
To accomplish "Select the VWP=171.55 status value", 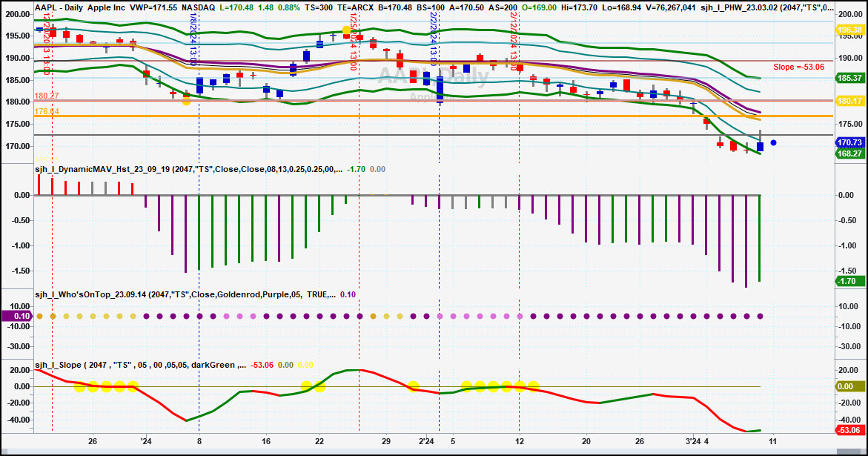I will point(154,7).
